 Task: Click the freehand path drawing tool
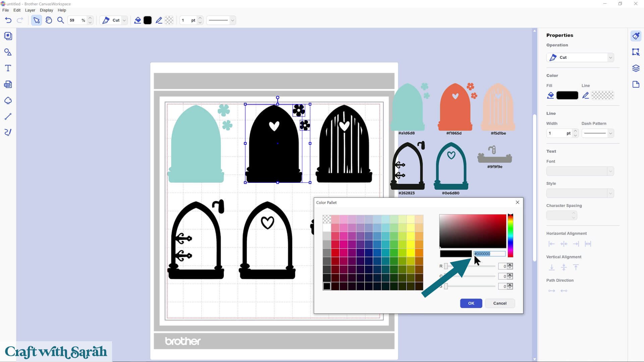point(8,132)
